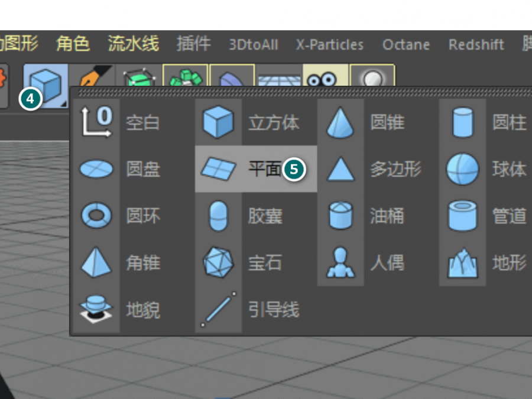Open the deformer toolbar icon
The image size is (532, 399).
point(232,75)
